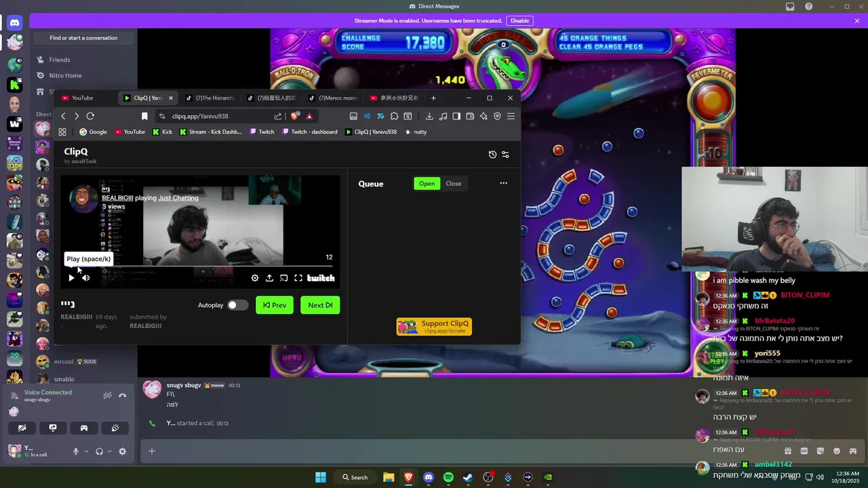Screen dimensions: 868x488
Task: Disconnect from the Discord voice call
Action: [x=122, y=395]
